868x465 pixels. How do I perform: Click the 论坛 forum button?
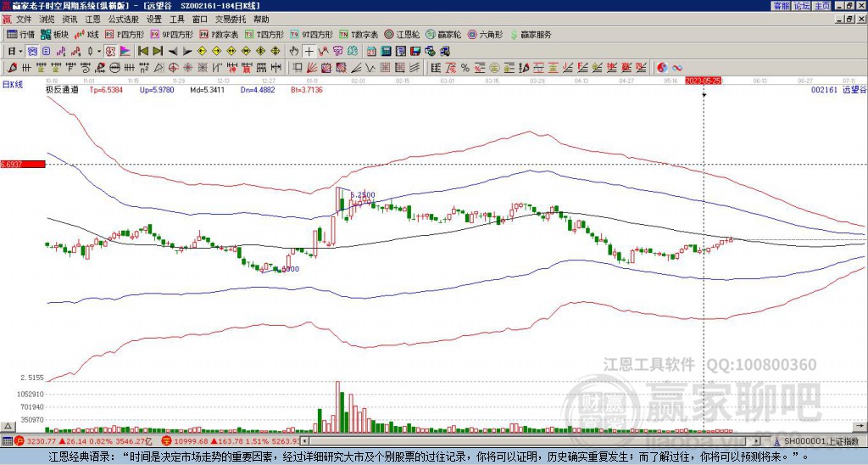[x=802, y=6]
